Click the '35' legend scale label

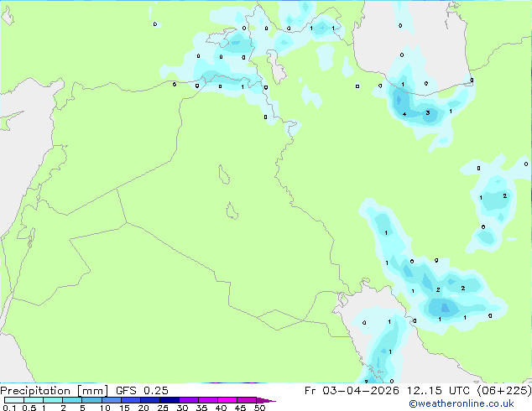click(201, 408)
